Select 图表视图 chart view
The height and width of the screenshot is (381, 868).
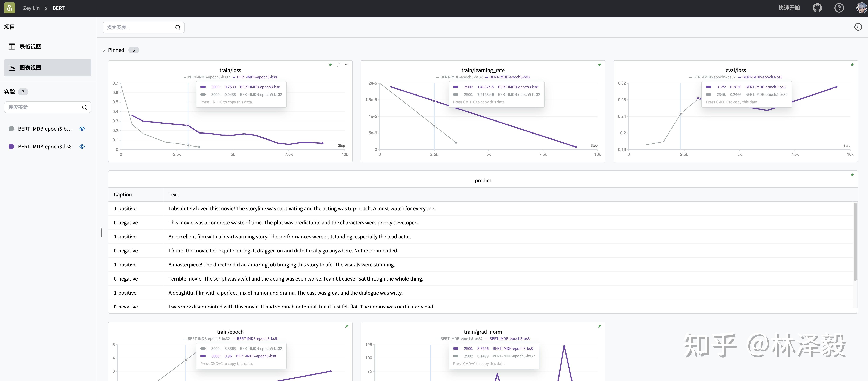[30, 68]
